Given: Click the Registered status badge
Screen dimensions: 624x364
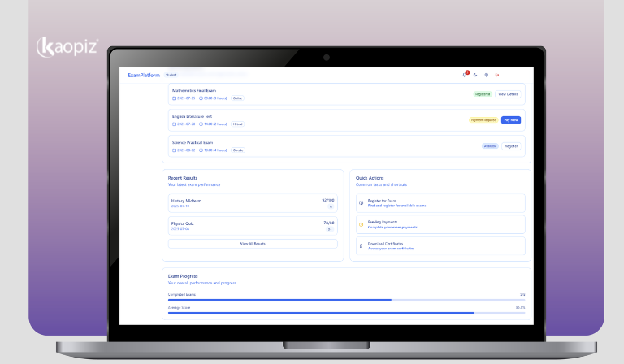Looking at the screenshot, I should point(483,94).
